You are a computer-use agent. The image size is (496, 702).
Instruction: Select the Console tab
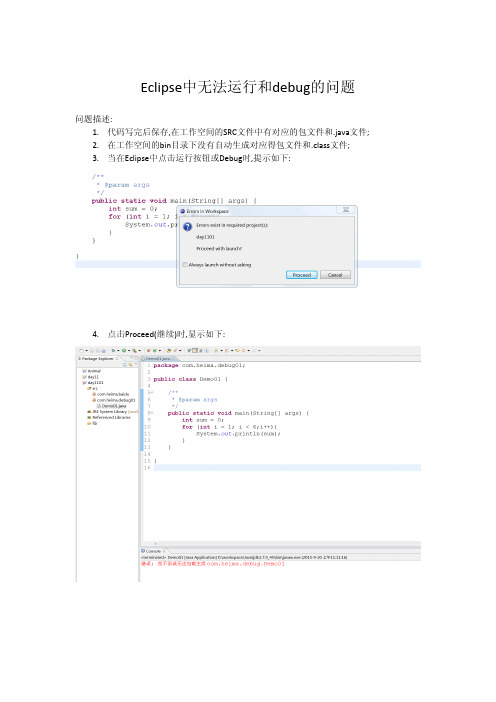[x=151, y=551]
